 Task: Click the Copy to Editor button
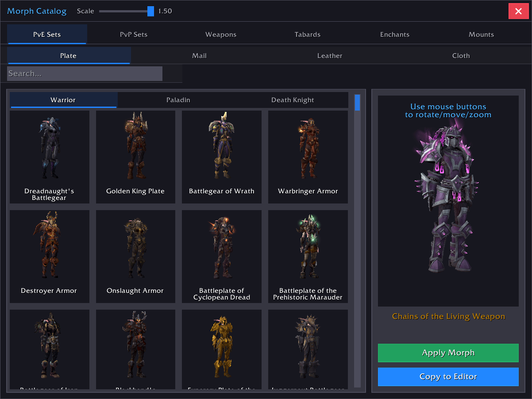point(448,377)
